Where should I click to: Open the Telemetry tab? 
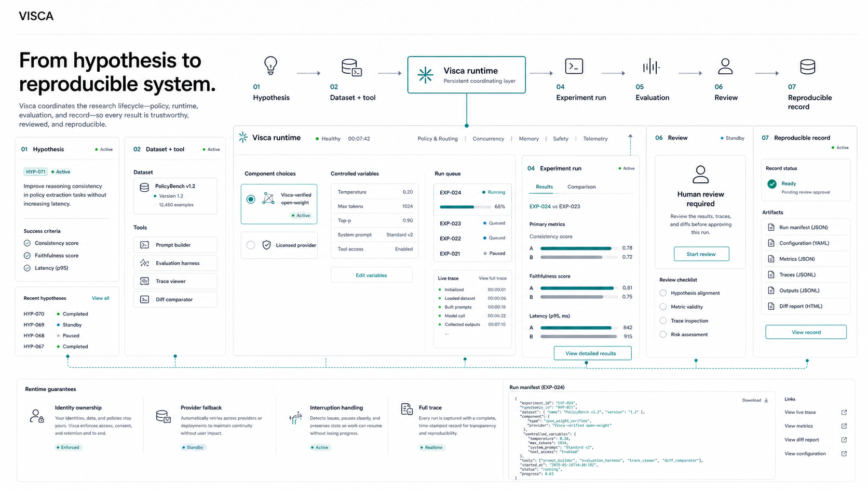tap(595, 139)
